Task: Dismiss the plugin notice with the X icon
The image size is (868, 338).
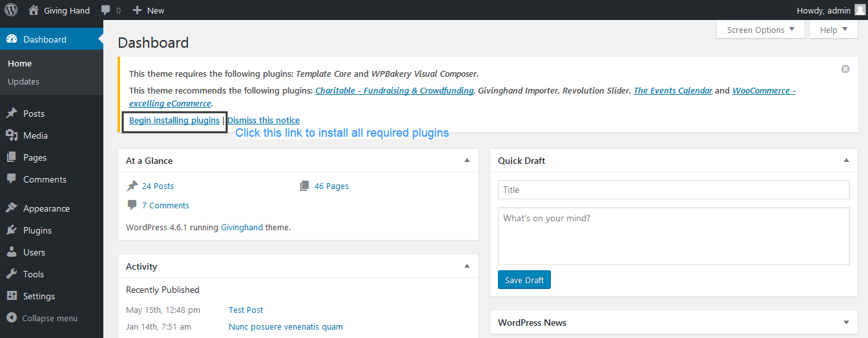Action: coord(845,69)
